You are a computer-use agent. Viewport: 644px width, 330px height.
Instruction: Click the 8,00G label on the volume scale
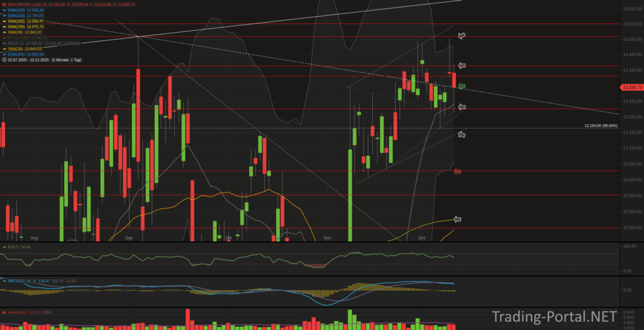point(630,312)
